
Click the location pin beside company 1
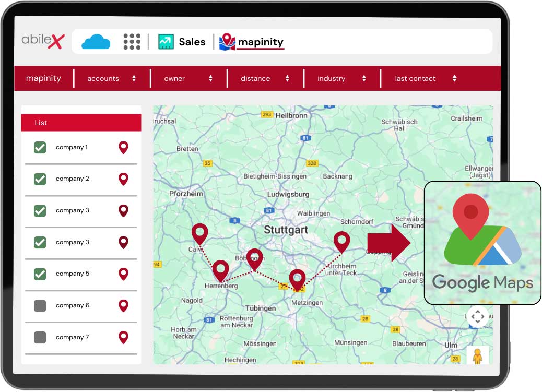click(123, 148)
